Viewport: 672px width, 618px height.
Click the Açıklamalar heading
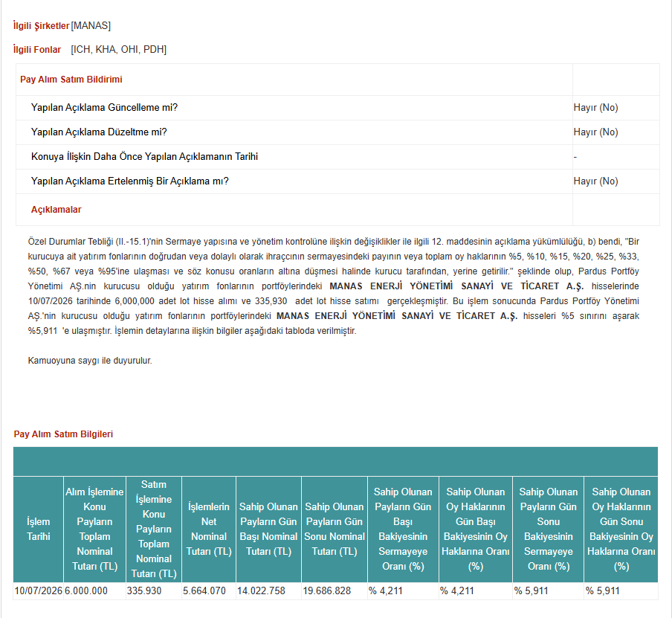tap(56, 210)
